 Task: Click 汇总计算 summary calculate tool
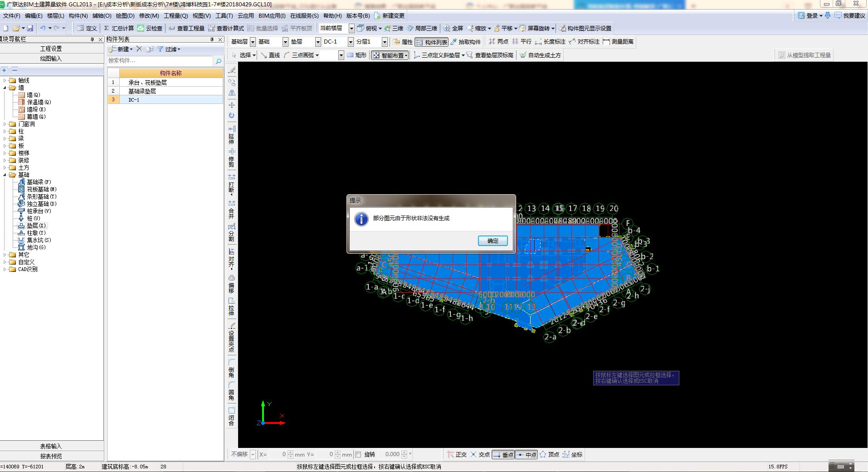pyautogui.click(x=118, y=28)
